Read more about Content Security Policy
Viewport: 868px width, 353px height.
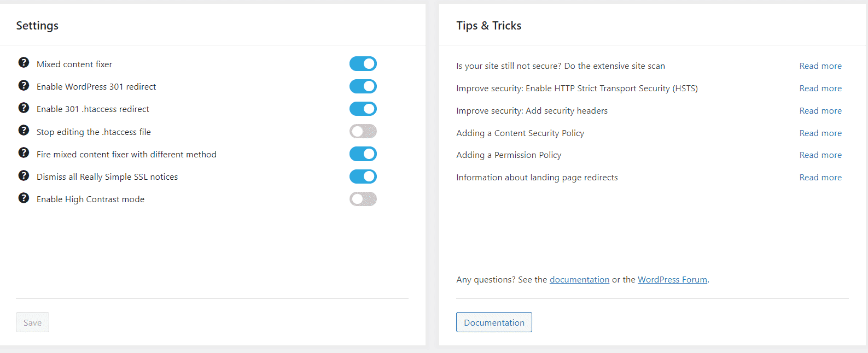tap(820, 133)
